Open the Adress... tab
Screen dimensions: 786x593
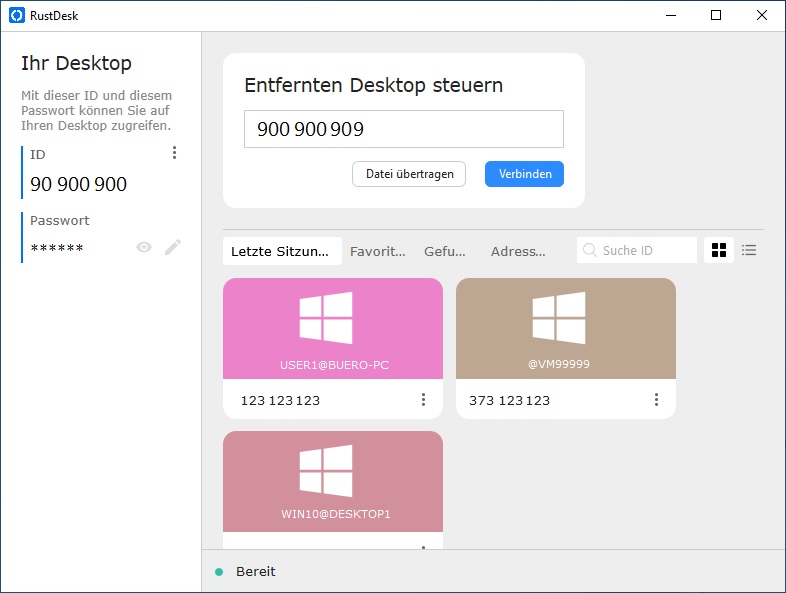pos(518,251)
